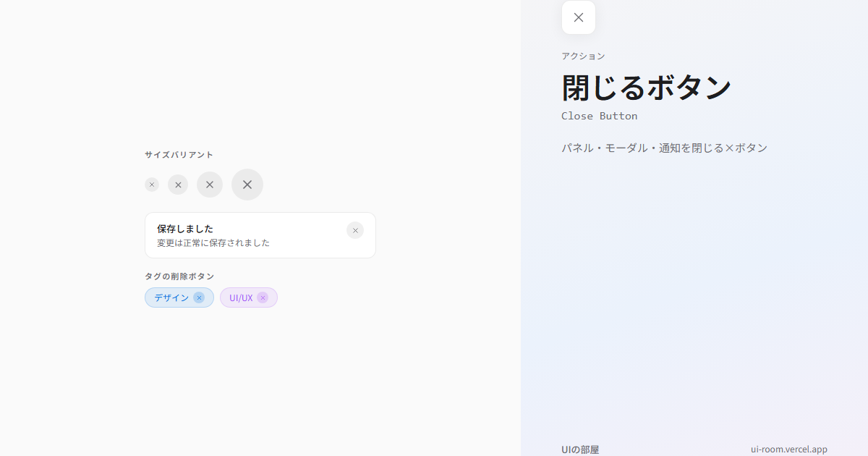Click the second-smallest size-variant close button
Screen dimensions: 868x456
click(x=178, y=185)
